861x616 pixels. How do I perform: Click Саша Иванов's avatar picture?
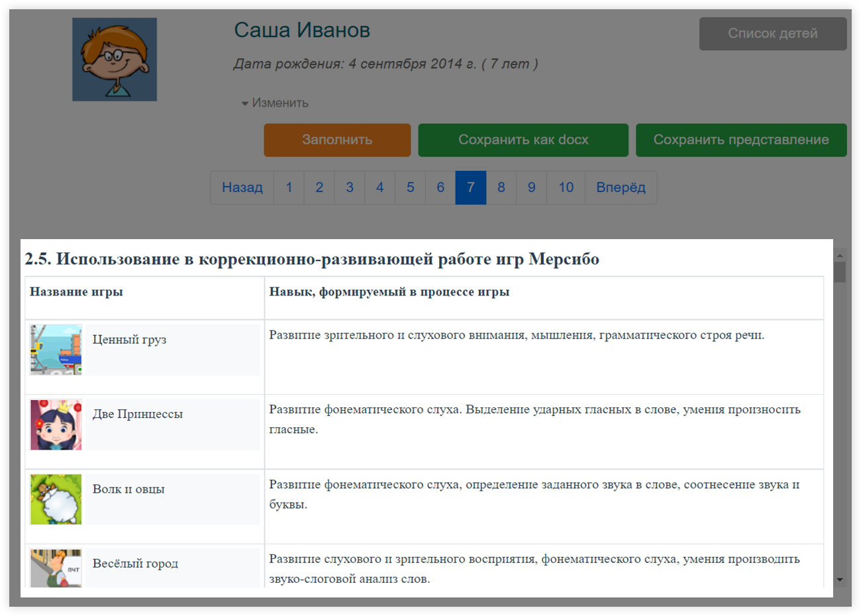point(115,60)
